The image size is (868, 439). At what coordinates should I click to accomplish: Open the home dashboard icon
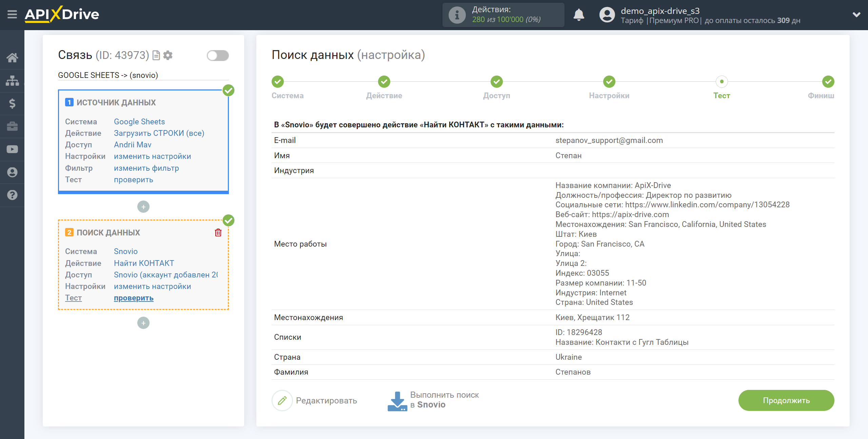[12, 58]
